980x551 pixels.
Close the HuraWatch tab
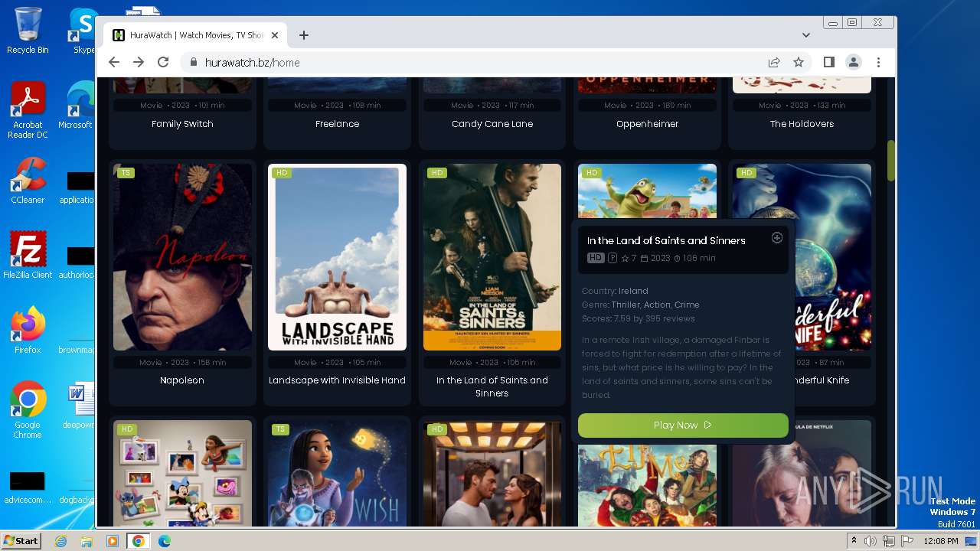click(x=275, y=35)
